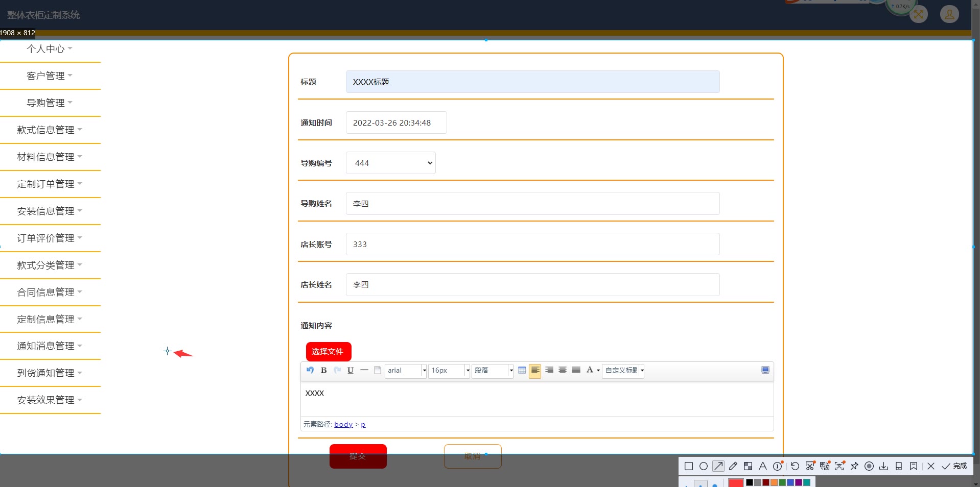Screen dimensions: 980x487
Task: Insert table via editor toolbar icon
Action: (522, 371)
